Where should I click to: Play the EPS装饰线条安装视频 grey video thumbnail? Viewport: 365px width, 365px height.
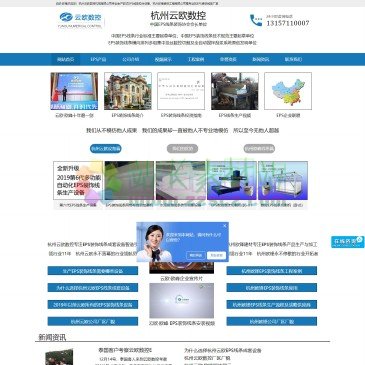[x=181, y=301]
